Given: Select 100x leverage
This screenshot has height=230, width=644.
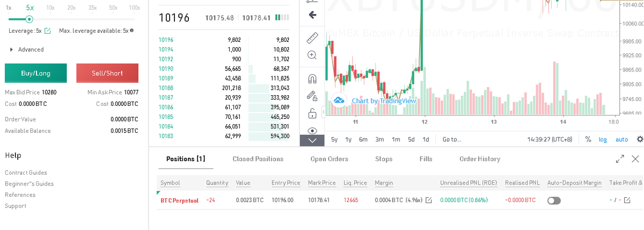Looking at the screenshot, I should point(135,8).
